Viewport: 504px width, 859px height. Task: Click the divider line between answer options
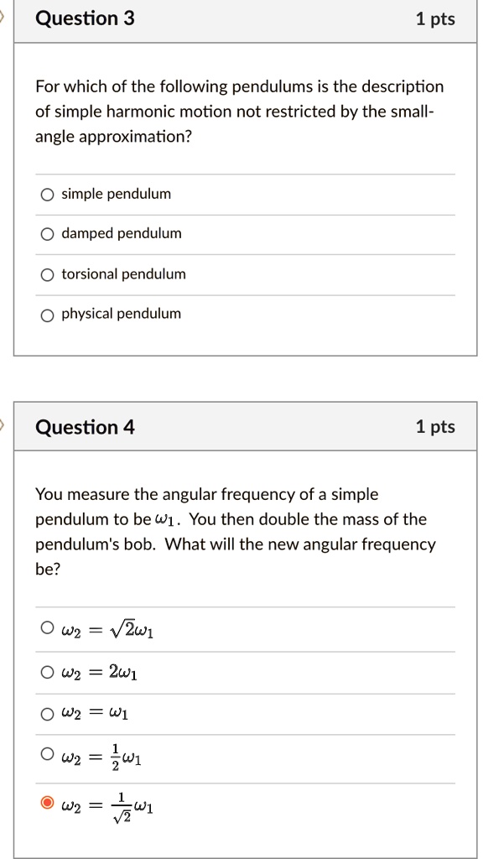(243, 213)
